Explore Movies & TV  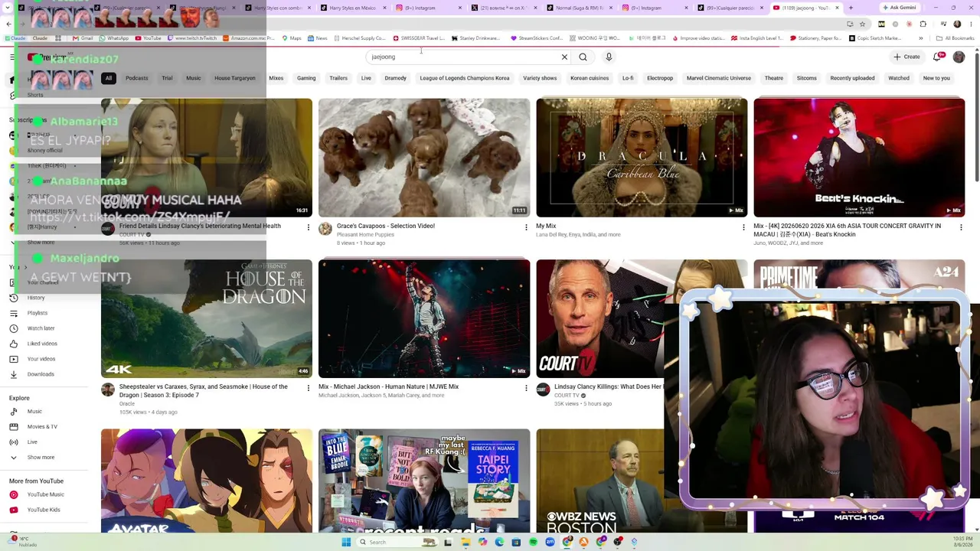[x=42, y=427]
